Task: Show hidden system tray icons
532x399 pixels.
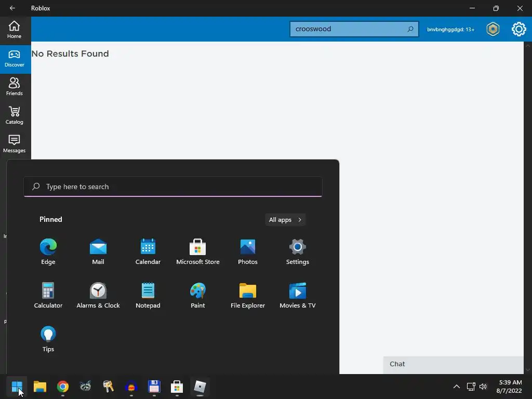Action: pyautogui.click(x=457, y=387)
